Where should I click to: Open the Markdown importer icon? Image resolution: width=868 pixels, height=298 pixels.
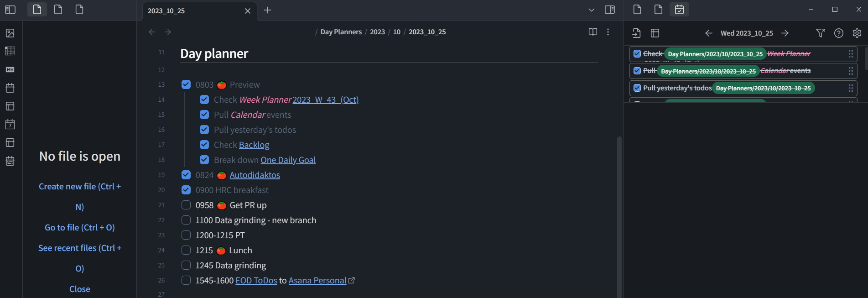coord(10,69)
